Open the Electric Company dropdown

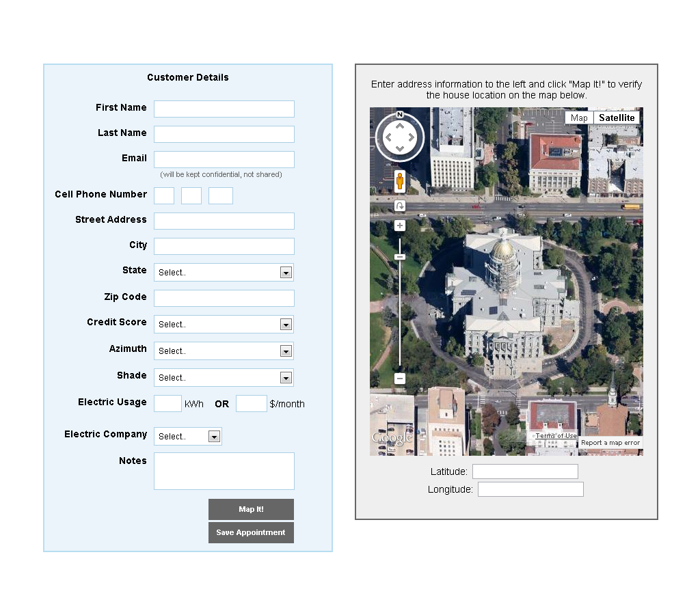[x=188, y=437]
